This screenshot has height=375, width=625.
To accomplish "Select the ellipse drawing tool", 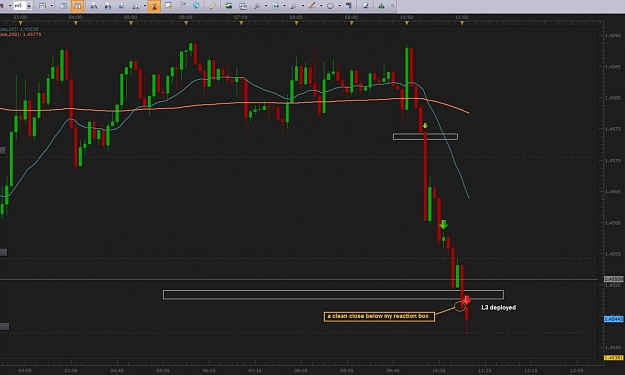I will 330,6.
